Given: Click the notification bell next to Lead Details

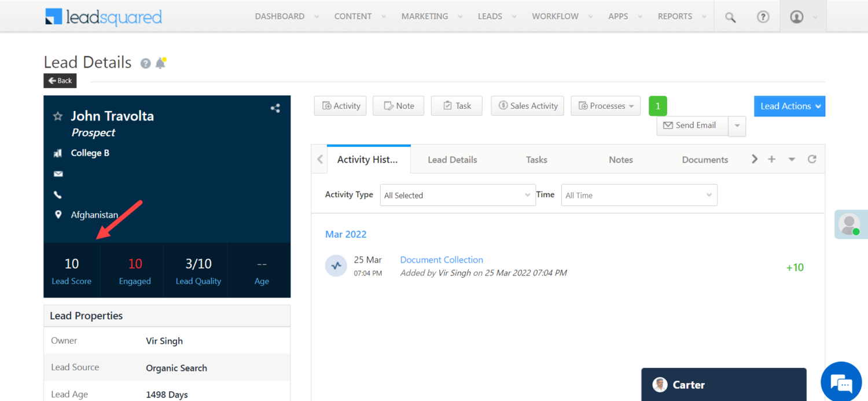Looking at the screenshot, I should point(161,62).
